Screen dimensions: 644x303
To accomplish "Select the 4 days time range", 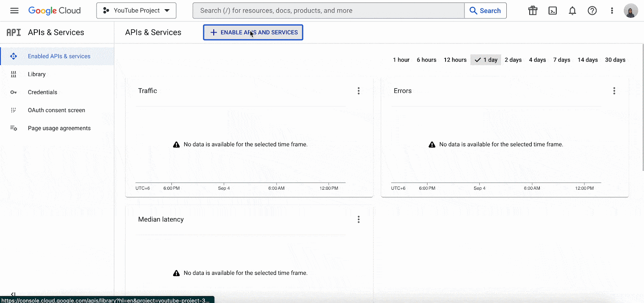I will (x=537, y=60).
